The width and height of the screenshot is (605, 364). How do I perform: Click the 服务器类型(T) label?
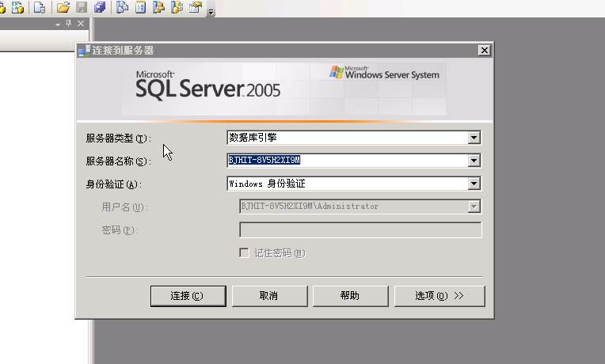point(119,138)
